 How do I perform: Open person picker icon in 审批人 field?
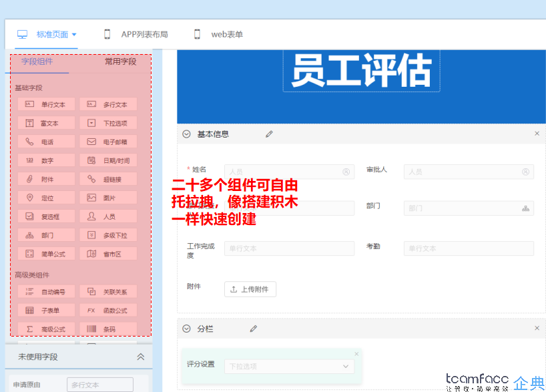526,172
